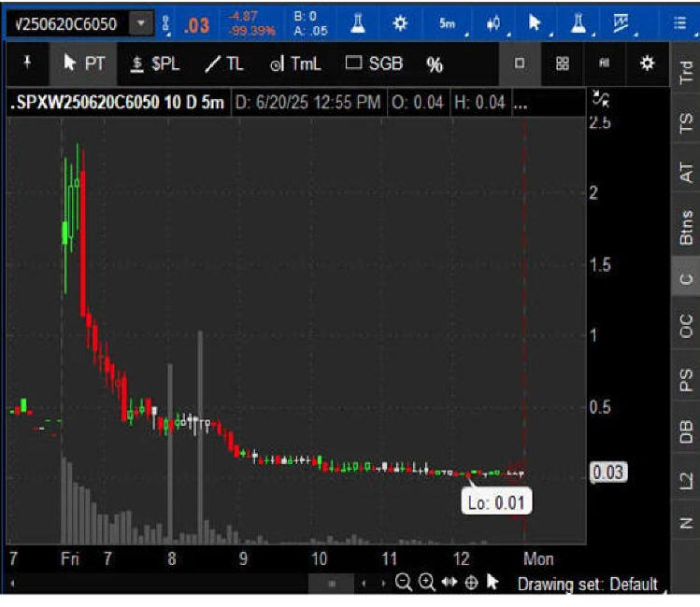Screen dimensions: 700x607
Task: Click the symbol entry field V250620C6050
Action: click(67, 23)
